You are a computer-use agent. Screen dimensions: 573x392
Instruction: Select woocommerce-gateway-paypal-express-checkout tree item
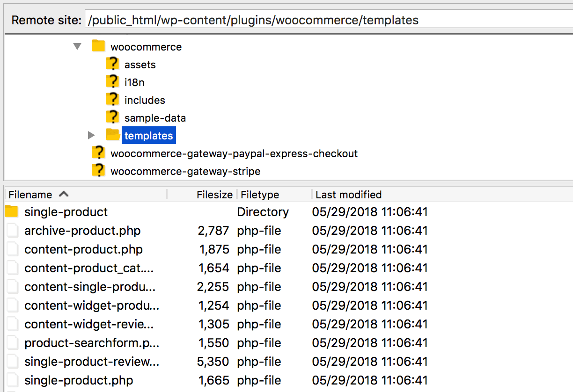click(x=234, y=153)
